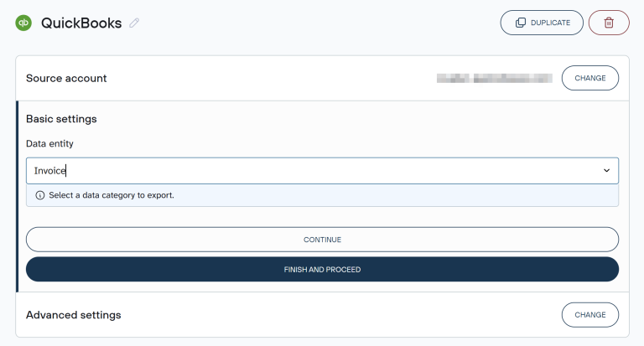This screenshot has height=346, width=644.
Task: Click the blurred source account name
Action: [x=494, y=78]
